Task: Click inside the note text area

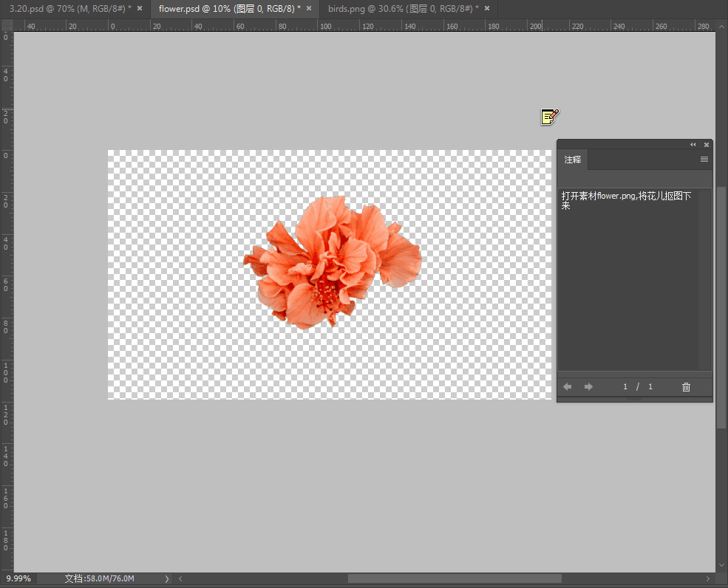Action: coord(628,281)
